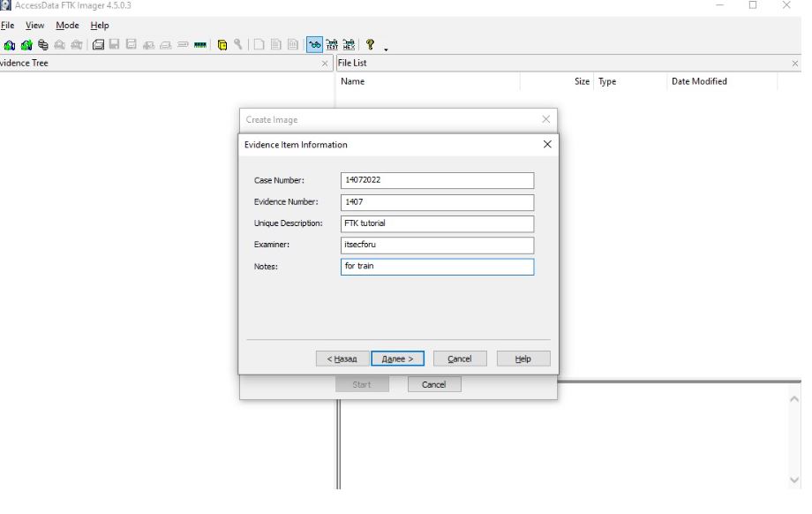Image resolution: width=812 pixels, height=514 pixels.
Task: Click the Add Evidence Item toolbar icon
Action: pyautogui.click(x=10, y=45)
